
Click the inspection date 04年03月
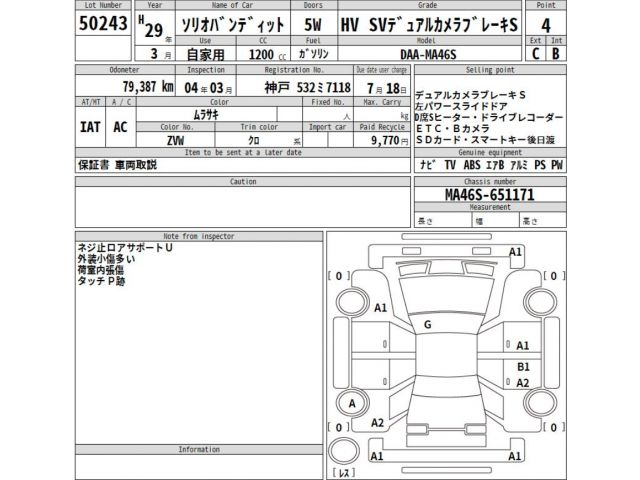click(x=208, y=88)
